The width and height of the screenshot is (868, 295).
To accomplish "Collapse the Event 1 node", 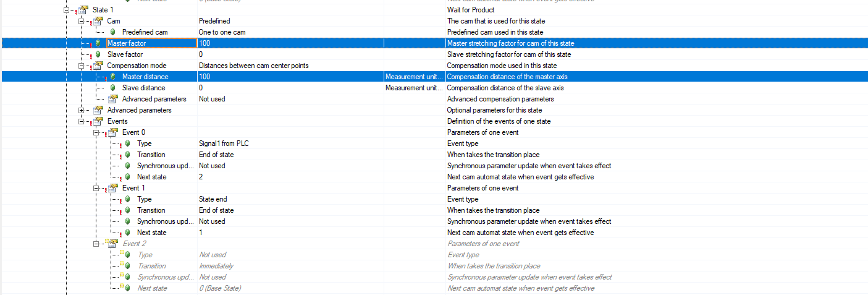I will 96,188.
